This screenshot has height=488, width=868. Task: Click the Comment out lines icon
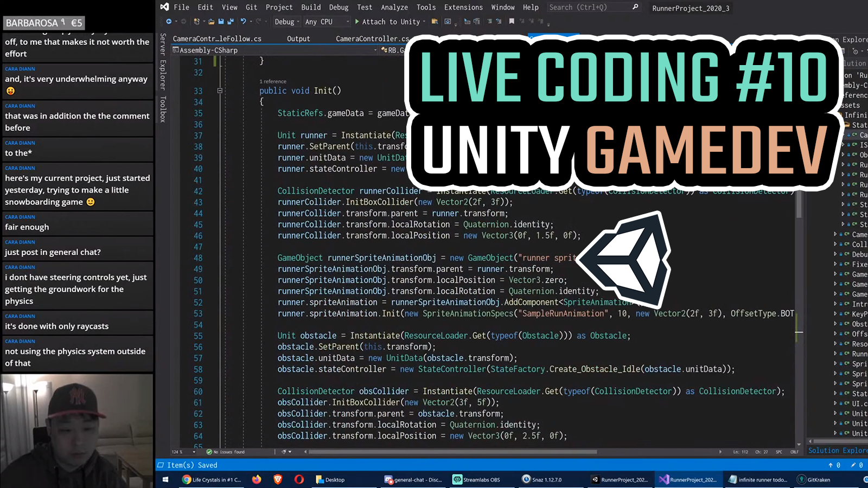[x=489, y=22]
